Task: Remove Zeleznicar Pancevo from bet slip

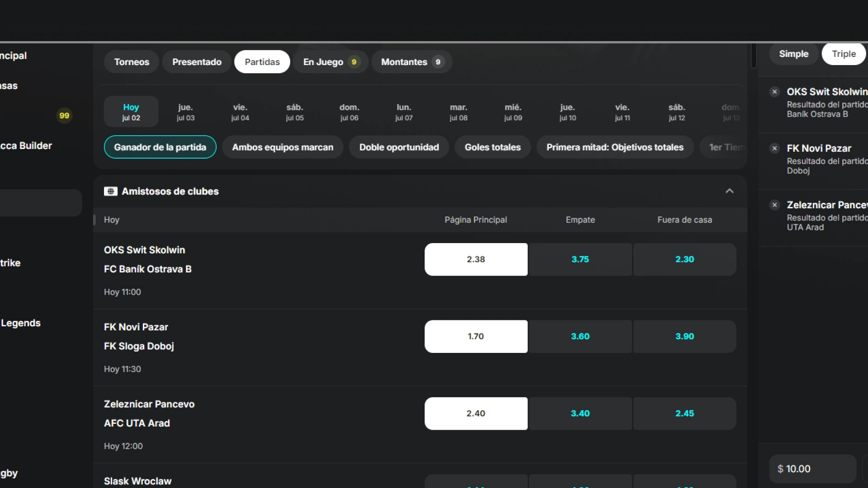Action: (774, 205)
